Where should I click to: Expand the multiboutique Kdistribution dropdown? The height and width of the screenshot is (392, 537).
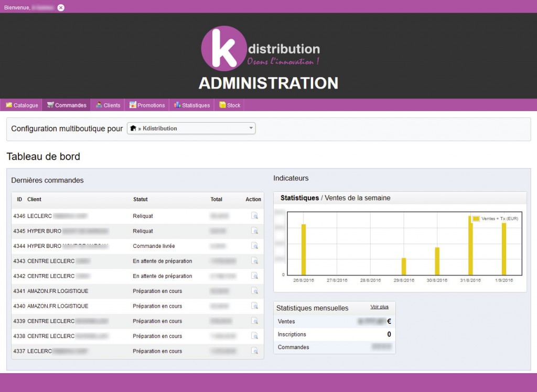tap(191, 128)
